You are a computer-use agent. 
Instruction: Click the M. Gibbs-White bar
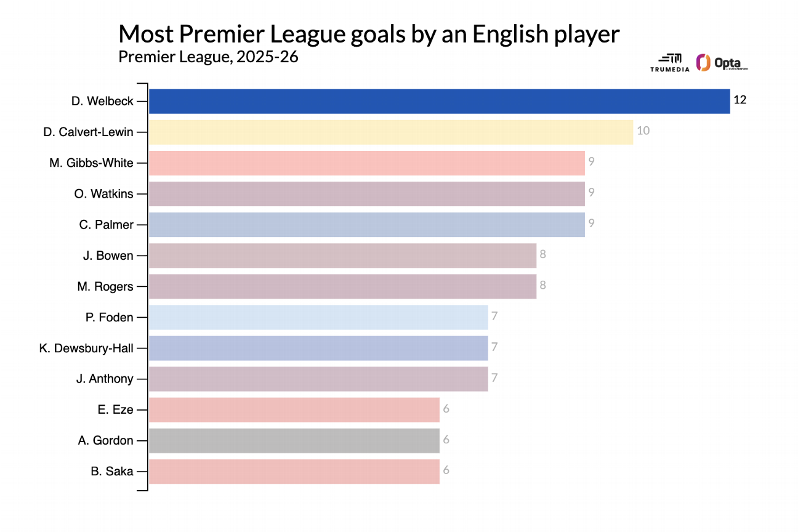click(366, 163)
